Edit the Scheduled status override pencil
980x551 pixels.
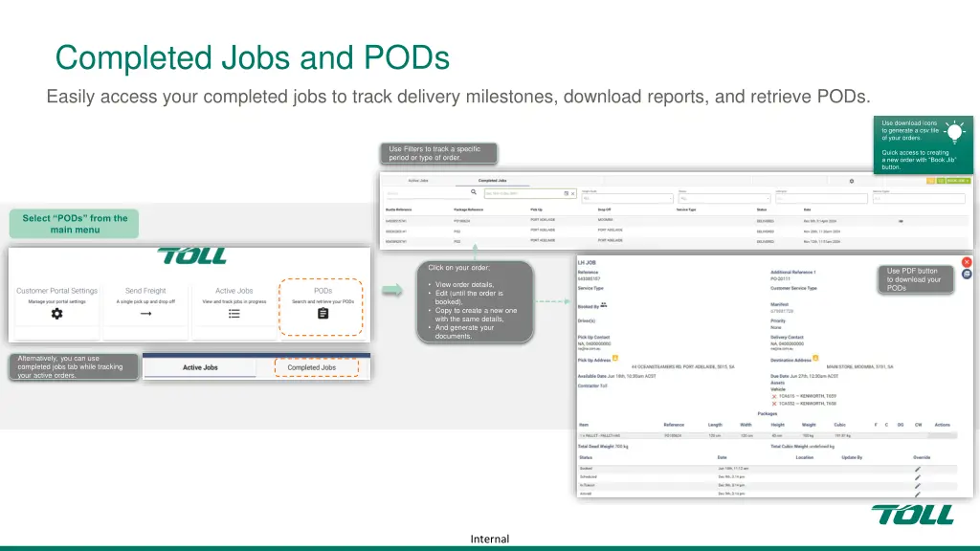click(918, 477)
